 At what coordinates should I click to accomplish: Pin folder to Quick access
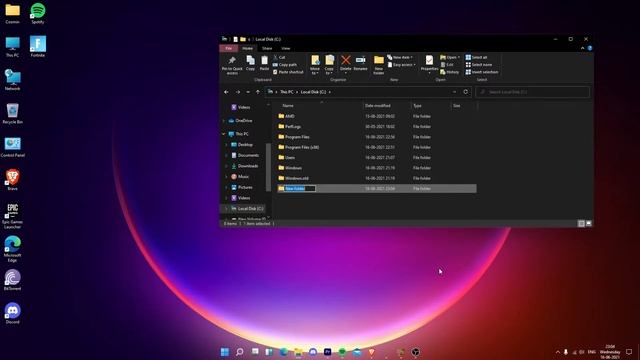(232, 65)
